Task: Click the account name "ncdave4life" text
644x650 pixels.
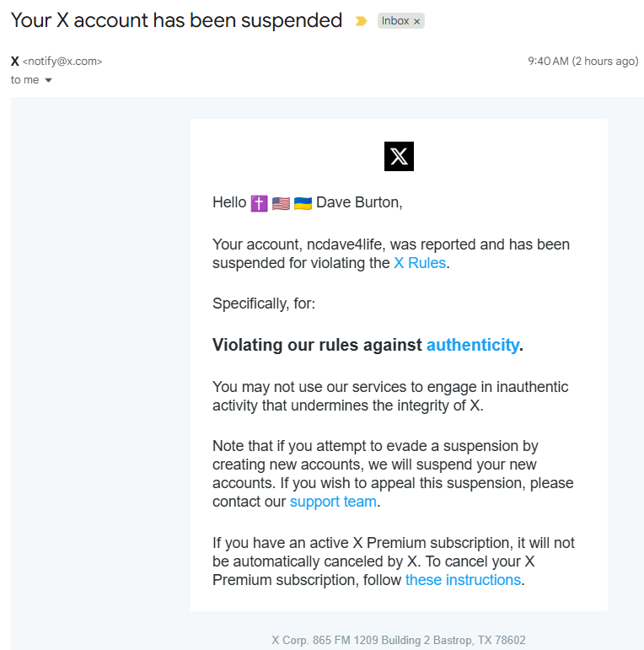Action: coord(346,244)
